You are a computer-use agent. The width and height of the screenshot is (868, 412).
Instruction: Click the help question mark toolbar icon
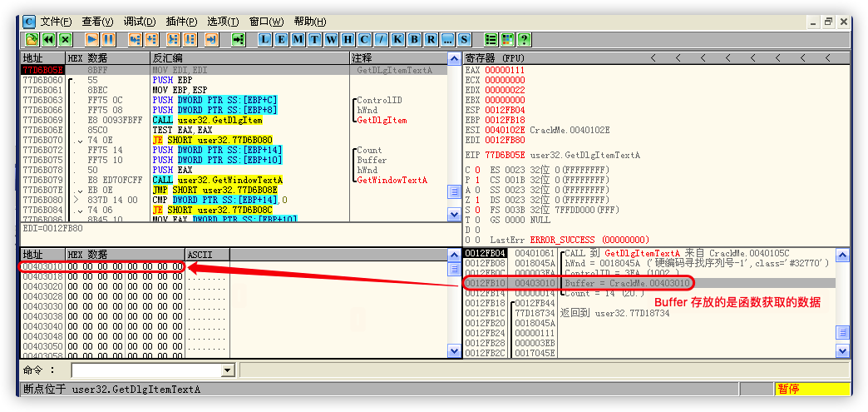coord(524,39)
